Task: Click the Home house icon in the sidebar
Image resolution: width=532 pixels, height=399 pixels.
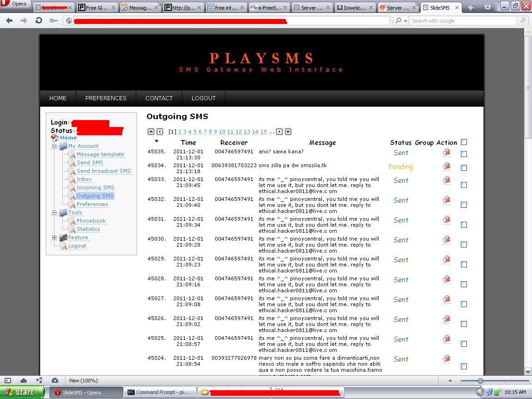Action: pos(55,138)
